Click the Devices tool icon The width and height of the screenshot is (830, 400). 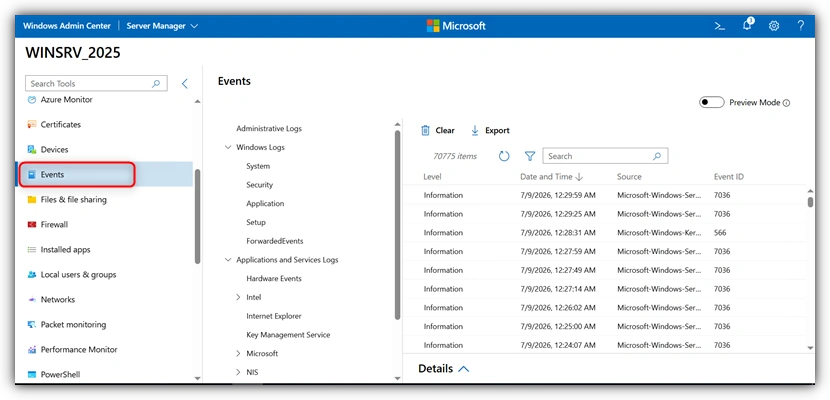pos(32,150)
